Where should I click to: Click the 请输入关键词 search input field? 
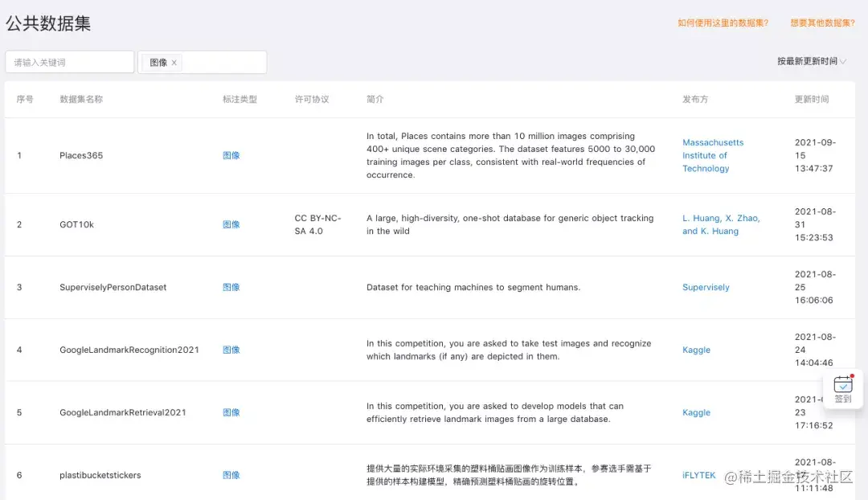point(68,61)
